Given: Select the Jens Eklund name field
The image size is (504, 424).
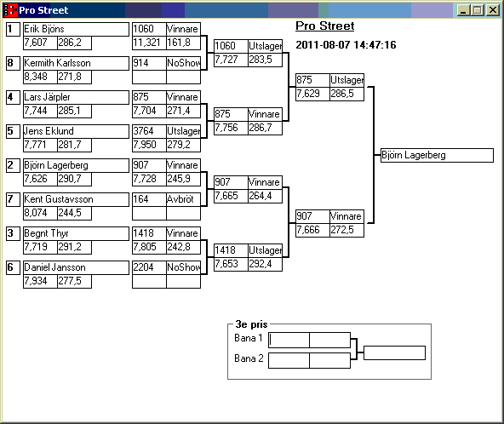Looking at the screenshot, I should coord(76,131).
